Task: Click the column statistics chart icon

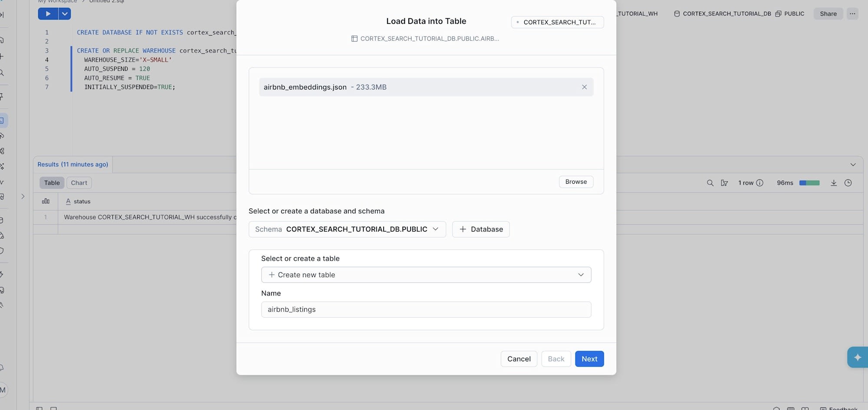Action: pyautogui.click(x=46, y=202)
